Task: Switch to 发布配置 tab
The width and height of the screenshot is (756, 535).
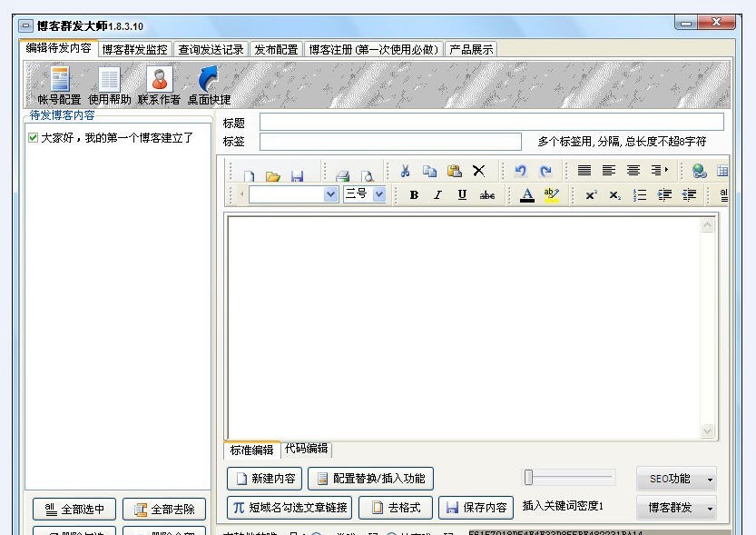Action: pyautogui.click(x=276, y=50)
